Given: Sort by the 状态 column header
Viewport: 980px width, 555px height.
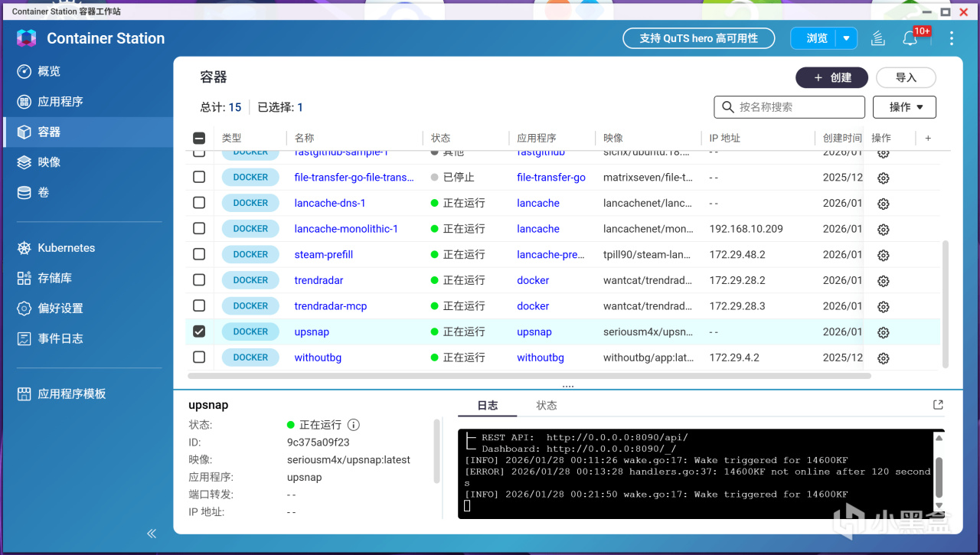Looking at the screenshot, I should pos(440,138).
